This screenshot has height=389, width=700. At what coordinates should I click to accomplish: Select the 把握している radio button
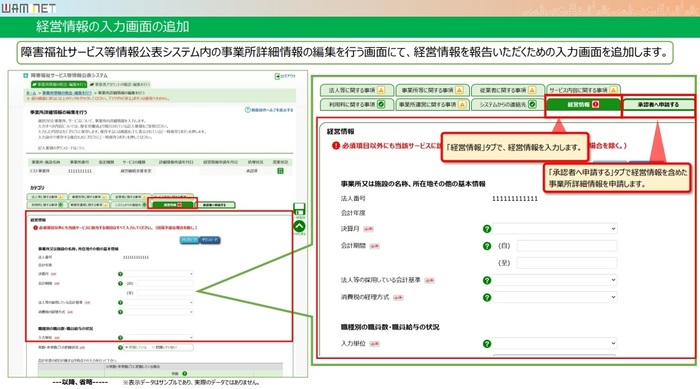[x=127, y=347]
